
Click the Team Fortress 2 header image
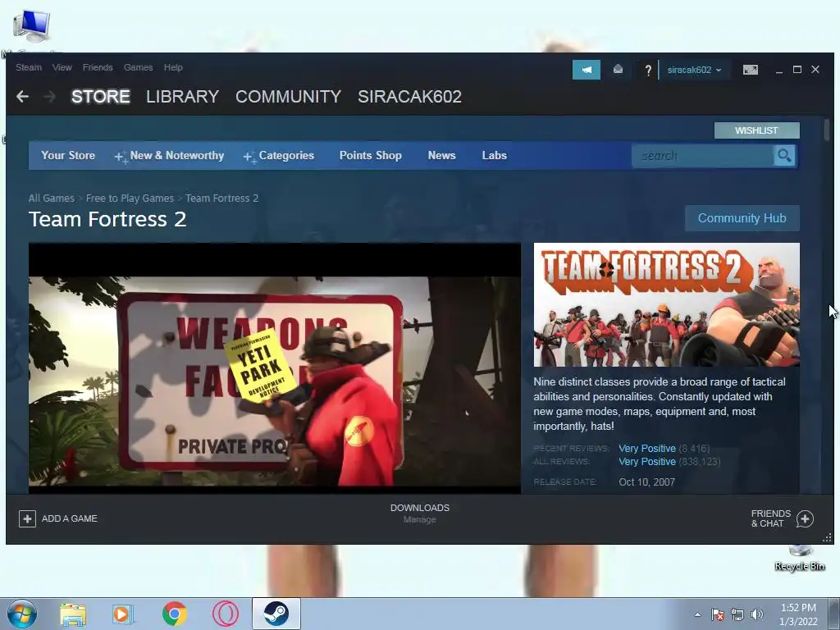666,305
